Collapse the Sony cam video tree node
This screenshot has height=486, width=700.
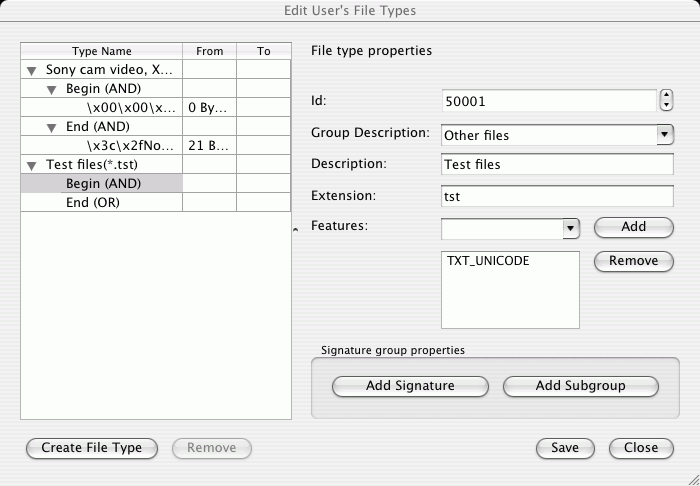[x=31, y=71]
